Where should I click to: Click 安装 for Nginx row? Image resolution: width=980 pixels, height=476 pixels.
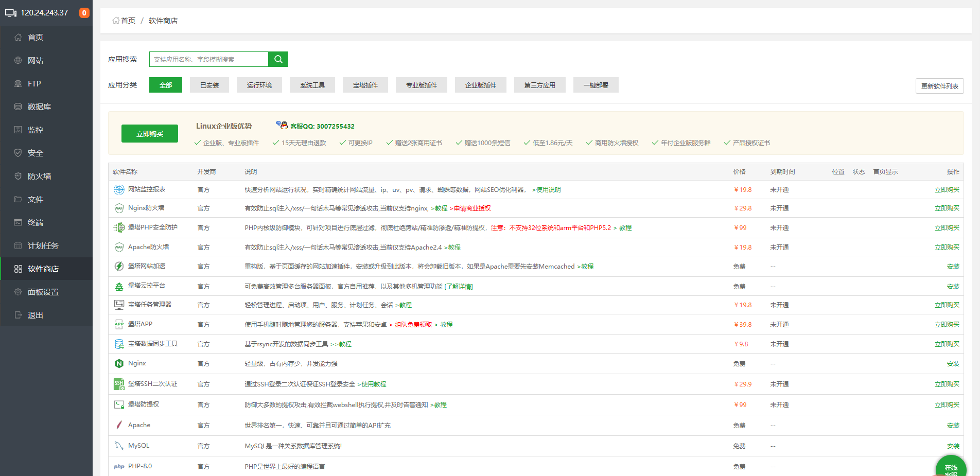(953, 364)
